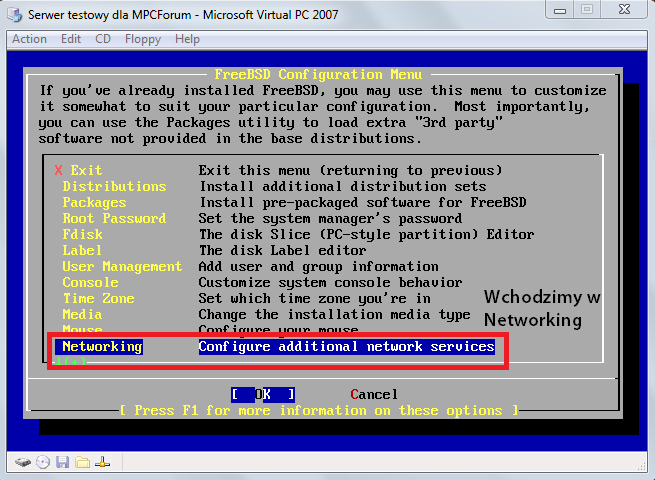Click the shared folder status icon
Image resolution: width=655 pixels, height=480 pixels.
pyautogui.click(x=82, y=462)
